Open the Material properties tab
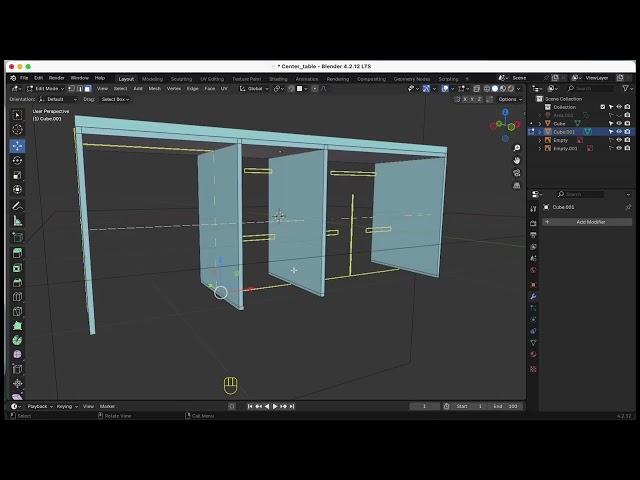The image size is (640, 480). point(533,354)
